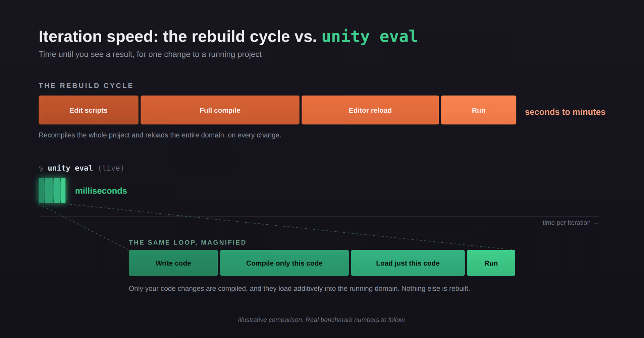Viewport: 644px width, 338px height.
Task: Click the Iteration speed main heading
Action: click(x=228, y=36)
